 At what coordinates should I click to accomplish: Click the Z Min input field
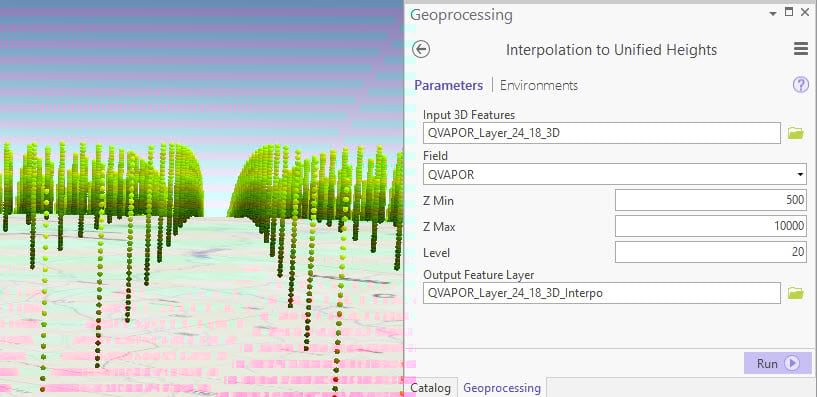(711, 200)
